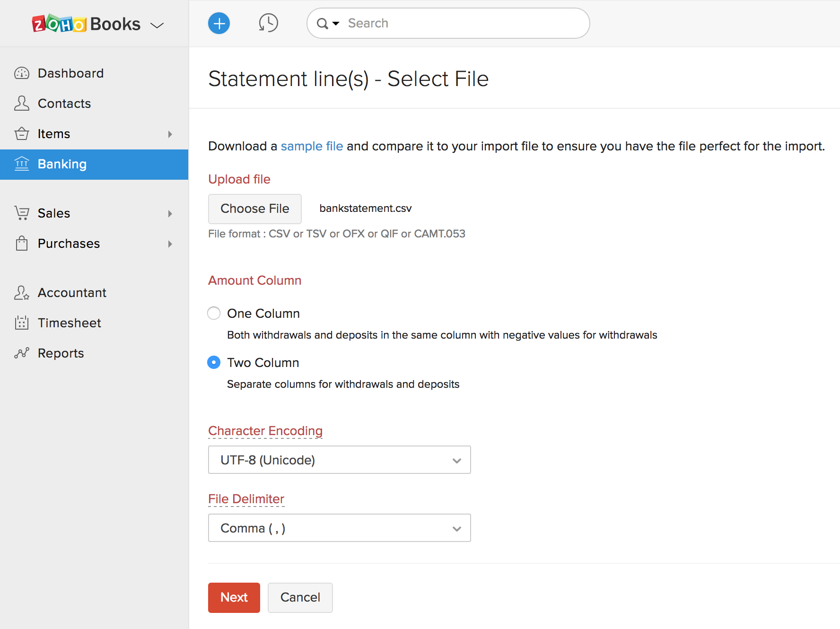This screenshot has width=840, height=629.
Task: Click the blue quick create plus icon
Action: point(219,23)
